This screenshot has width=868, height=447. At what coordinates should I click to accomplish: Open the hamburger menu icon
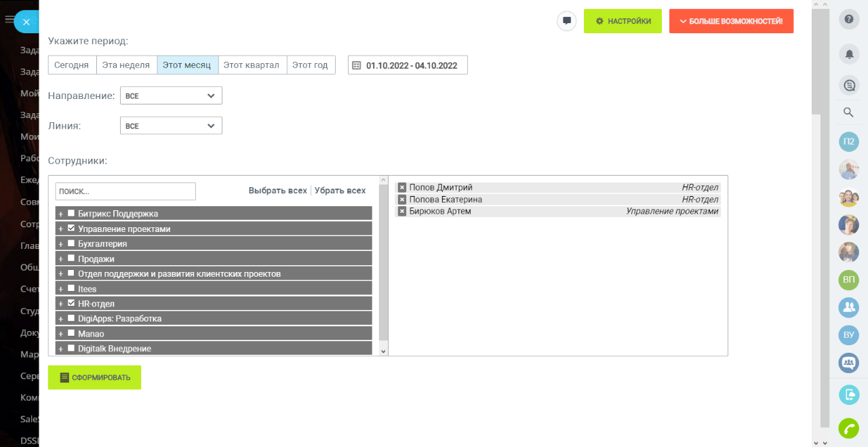pyautogui.click(x=9, y=20)
